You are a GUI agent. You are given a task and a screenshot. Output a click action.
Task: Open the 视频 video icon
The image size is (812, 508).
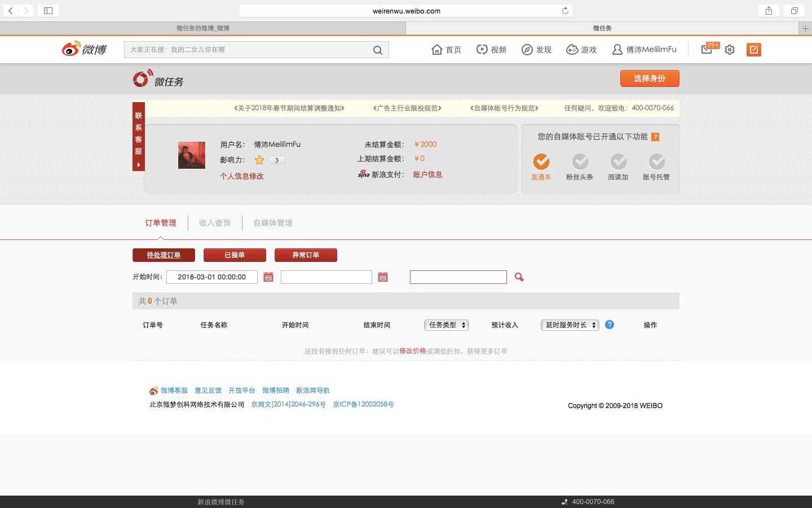[482, 50]
